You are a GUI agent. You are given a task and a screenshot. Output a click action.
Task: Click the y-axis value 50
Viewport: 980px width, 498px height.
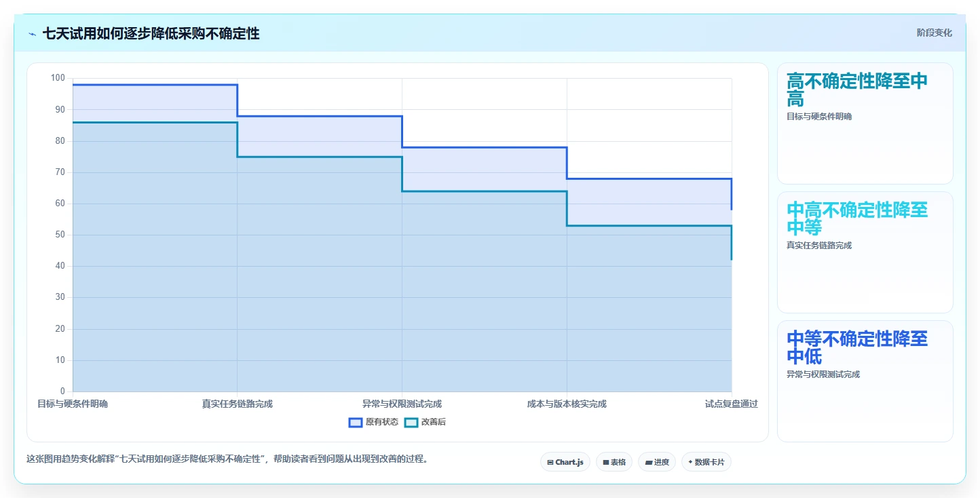point(60,235)
